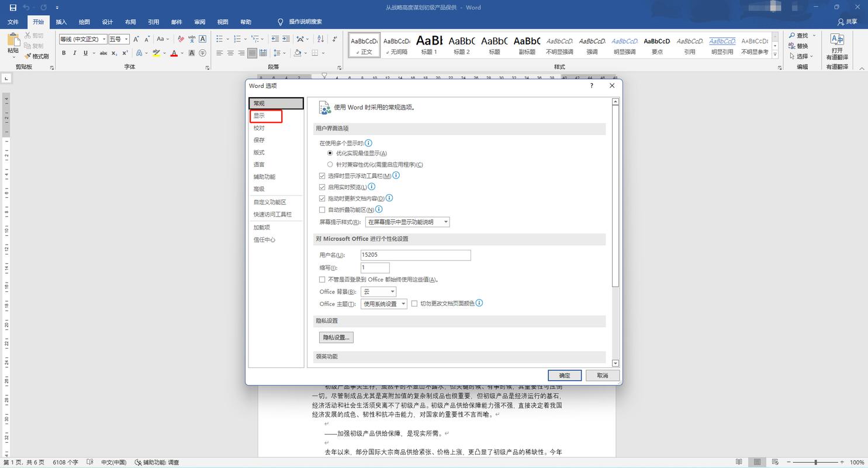Justify the text
Screen dimensions: 868x468
pyautogui.click(x=252, y=53)
